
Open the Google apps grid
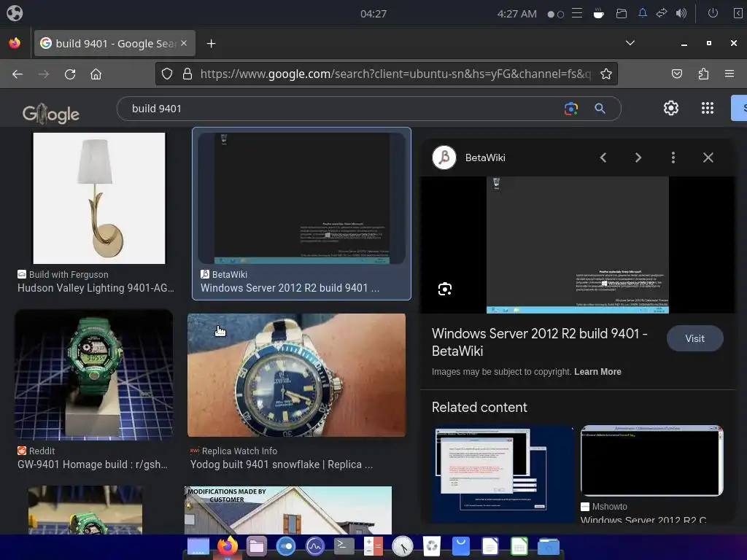[708, 108]
